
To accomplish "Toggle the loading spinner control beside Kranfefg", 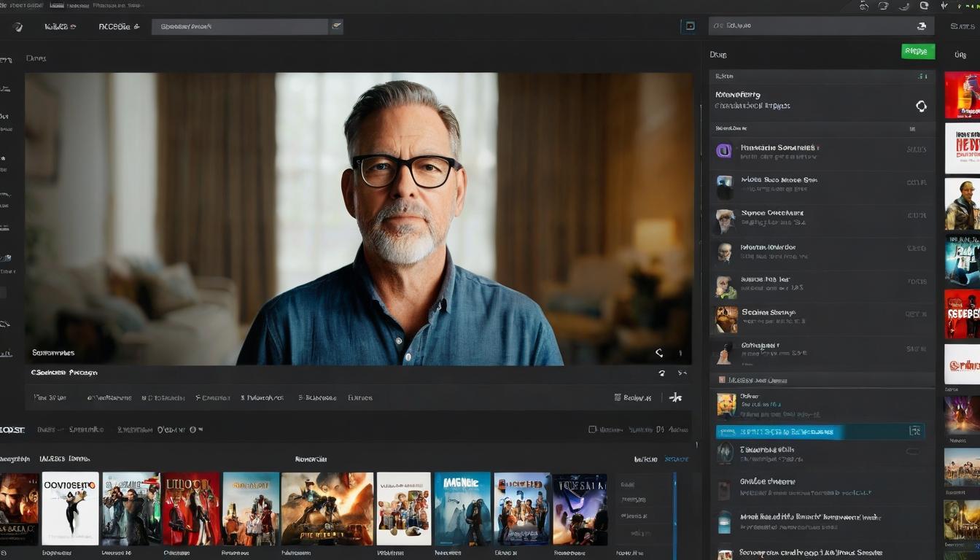I will tap(921, 106).
